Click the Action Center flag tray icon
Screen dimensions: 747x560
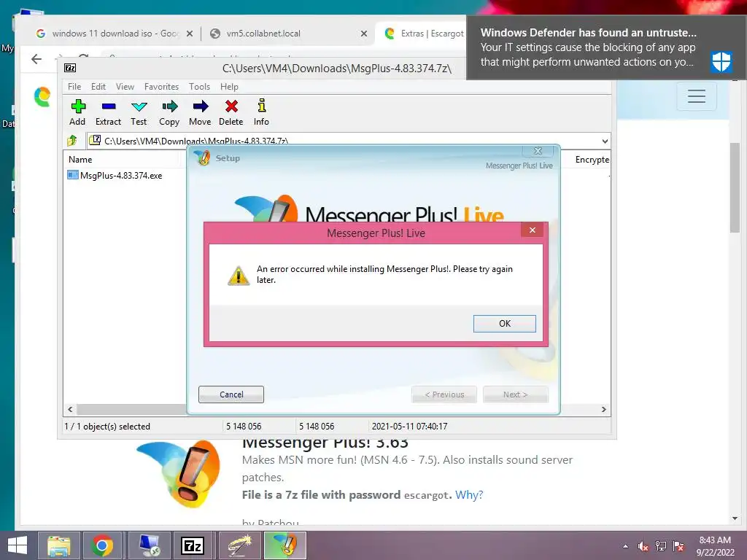(678, 546)
